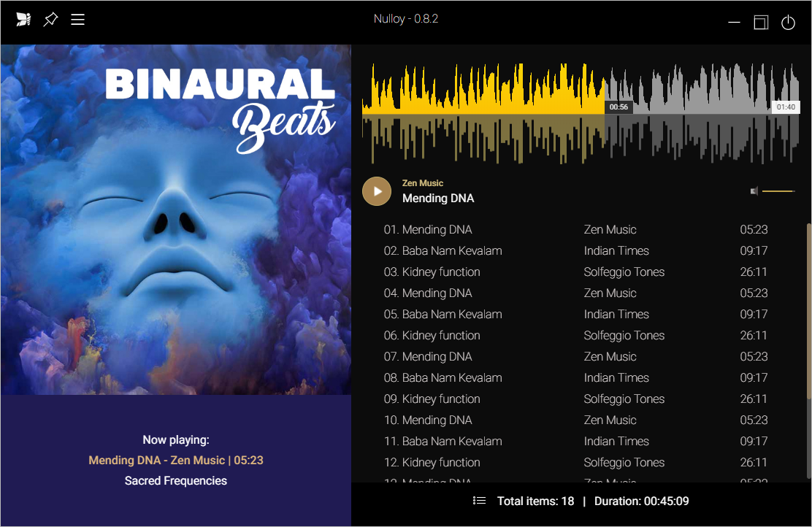
Task: Click the Now playing: heading
Action: pyautogui.click(x=176, y=440)
